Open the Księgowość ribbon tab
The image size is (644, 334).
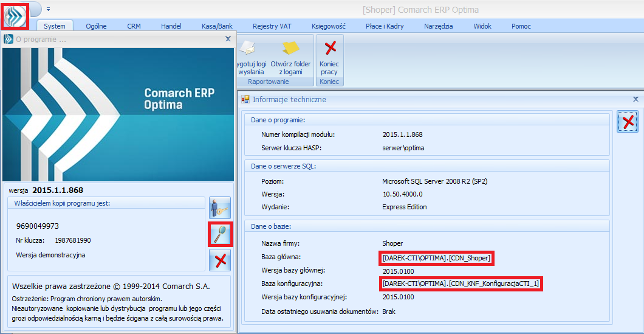coord(329,26)
